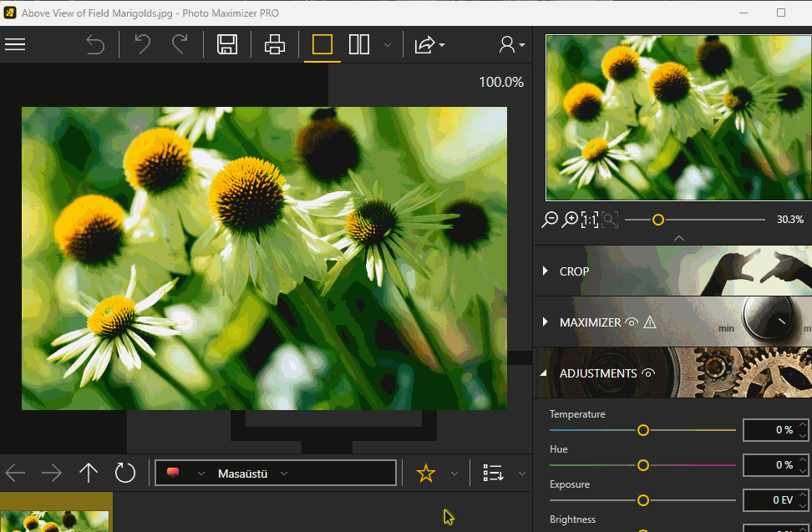Click the Undo arrow icon
This screenshot has width=812, height=532.
[x=143, y=44]
